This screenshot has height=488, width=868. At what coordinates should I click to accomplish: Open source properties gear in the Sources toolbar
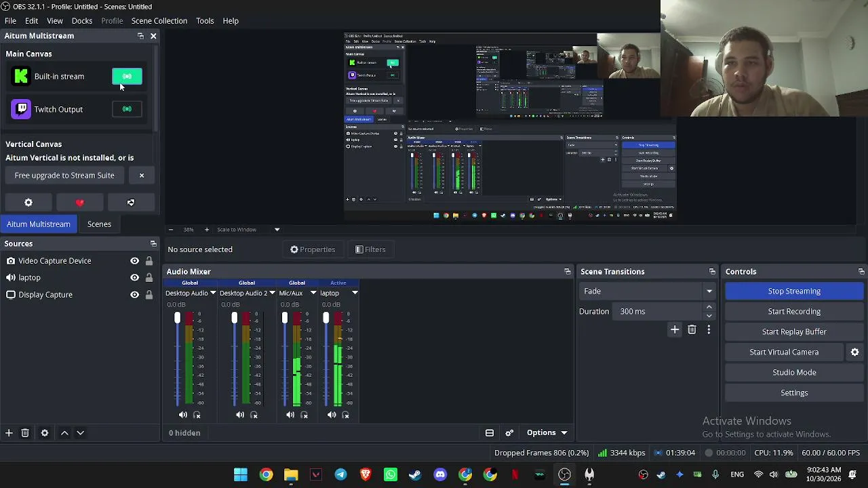click(x=45, y=433)
